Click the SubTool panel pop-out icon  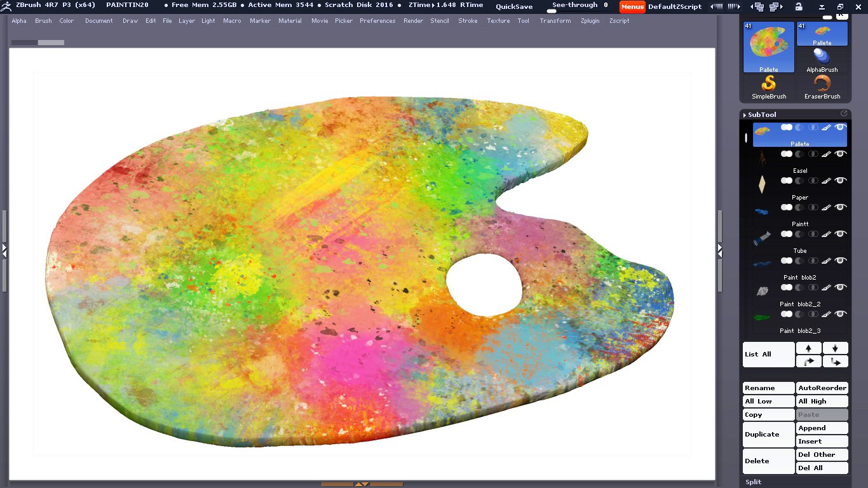pyautogui.click(x=844, y=114)
